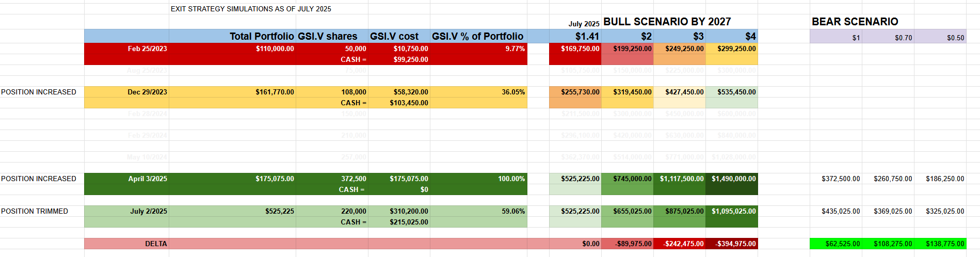The image size is (980, 257).
Task: Select the $161,770.00 total portfolio cell
Action: 232,92
